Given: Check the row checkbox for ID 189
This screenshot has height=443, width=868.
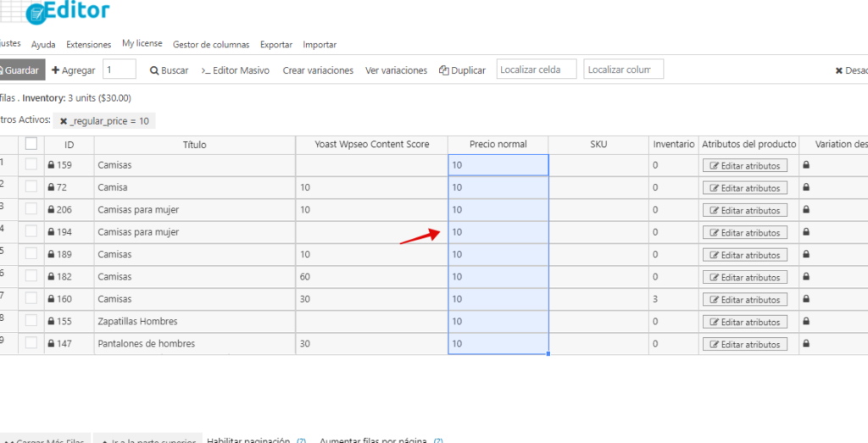Looking at the screenshot, I should (x=31, y=254).
